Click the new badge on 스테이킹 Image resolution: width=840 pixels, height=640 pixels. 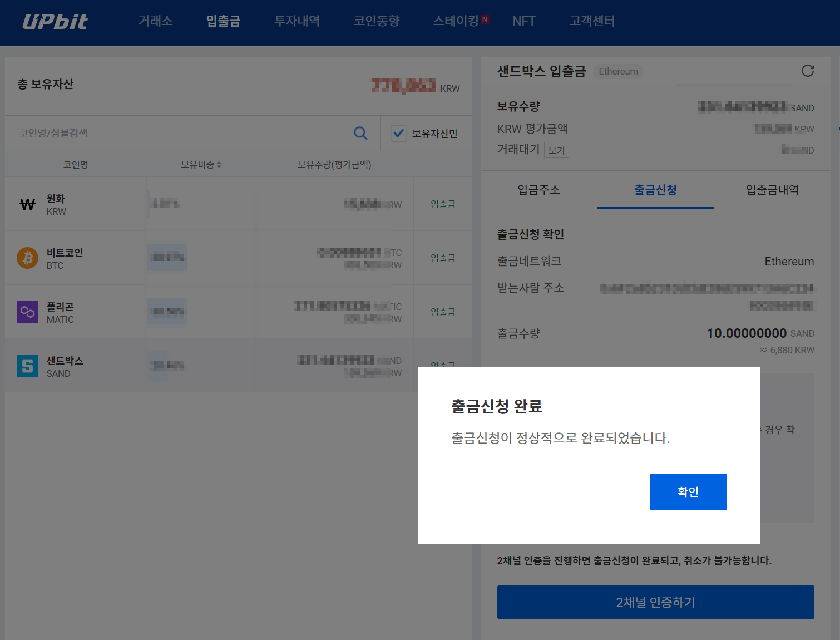(485, 19)
